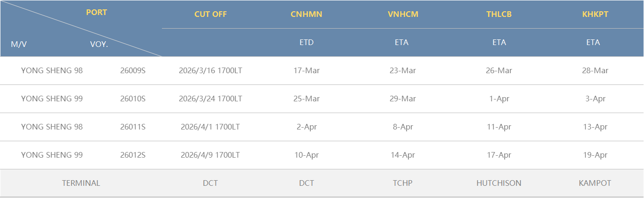Click the 17-Mar ETD date
The width and height of the screenshot is (644, 198).
[307, 71]
